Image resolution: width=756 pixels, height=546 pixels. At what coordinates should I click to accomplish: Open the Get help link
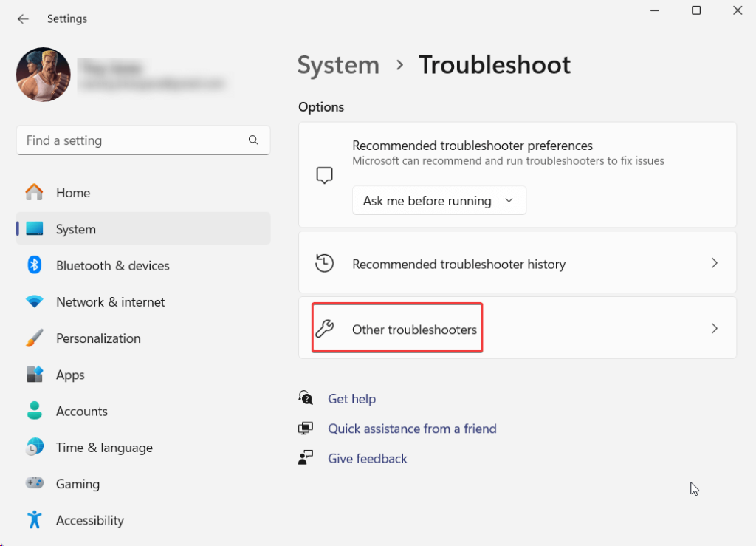pyautogui.click(x=351, y=399)
